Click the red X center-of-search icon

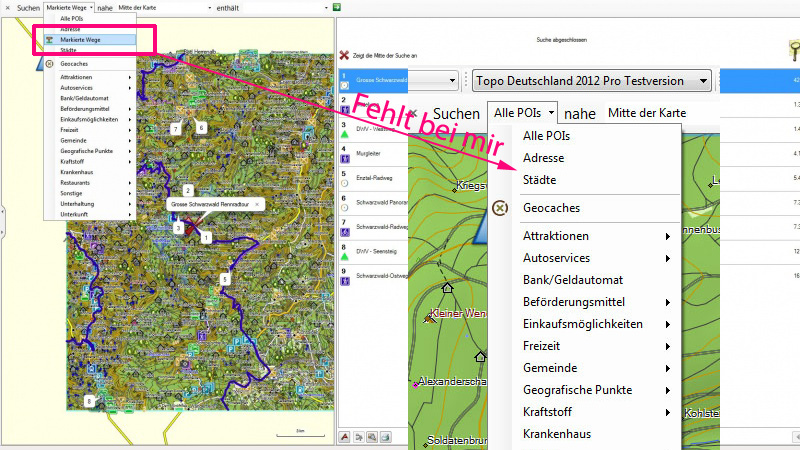[x=344, y=56]
